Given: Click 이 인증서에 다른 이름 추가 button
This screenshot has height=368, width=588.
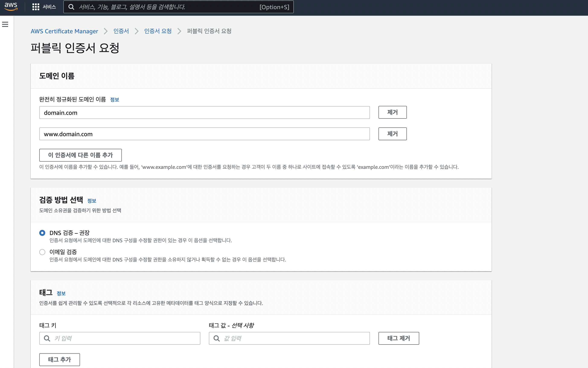Looking at the screenshot, I should point(80,155).
